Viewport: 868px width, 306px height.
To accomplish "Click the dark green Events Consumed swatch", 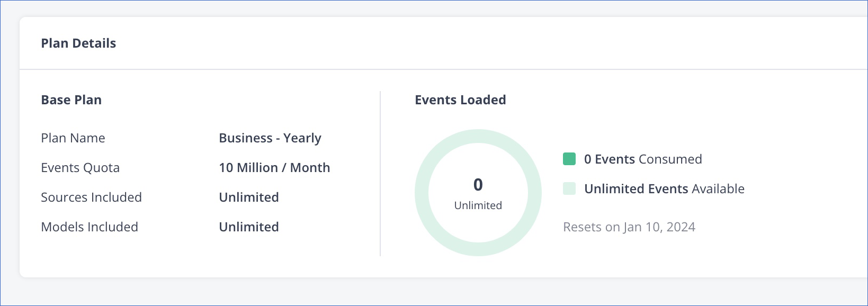I will pyautogui.click(x=569, y=159).
